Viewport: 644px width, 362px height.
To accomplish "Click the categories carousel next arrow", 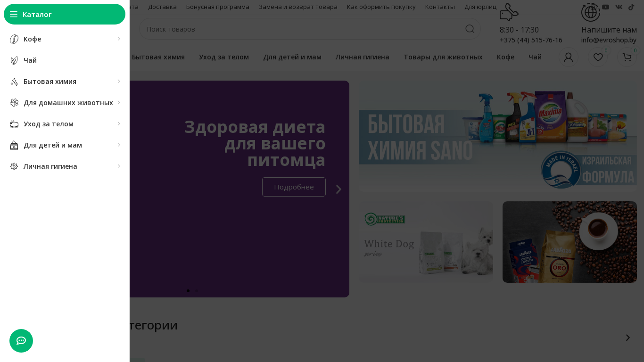I will point(628,337).
